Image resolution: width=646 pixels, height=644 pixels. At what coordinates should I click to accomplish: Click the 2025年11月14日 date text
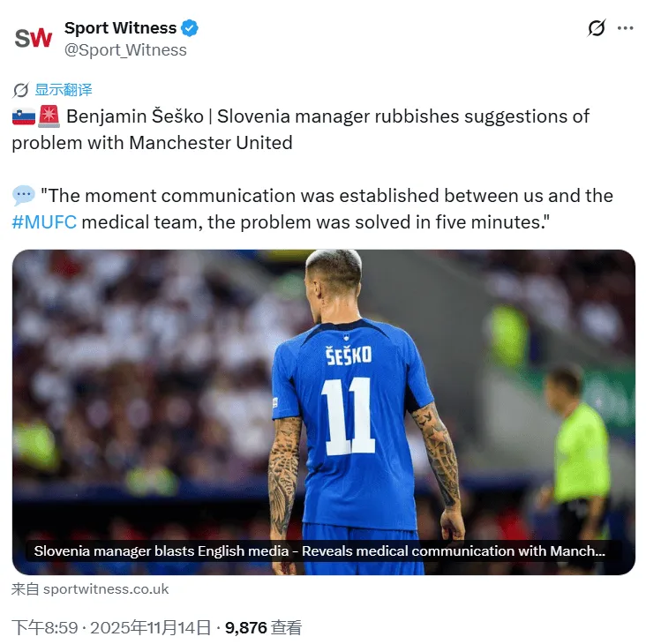pos(150,628)
